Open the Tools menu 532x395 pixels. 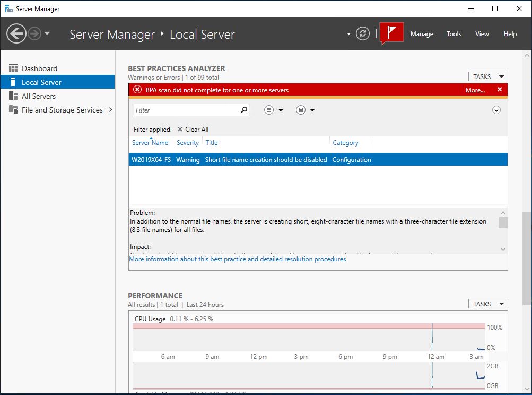(453, 34)
